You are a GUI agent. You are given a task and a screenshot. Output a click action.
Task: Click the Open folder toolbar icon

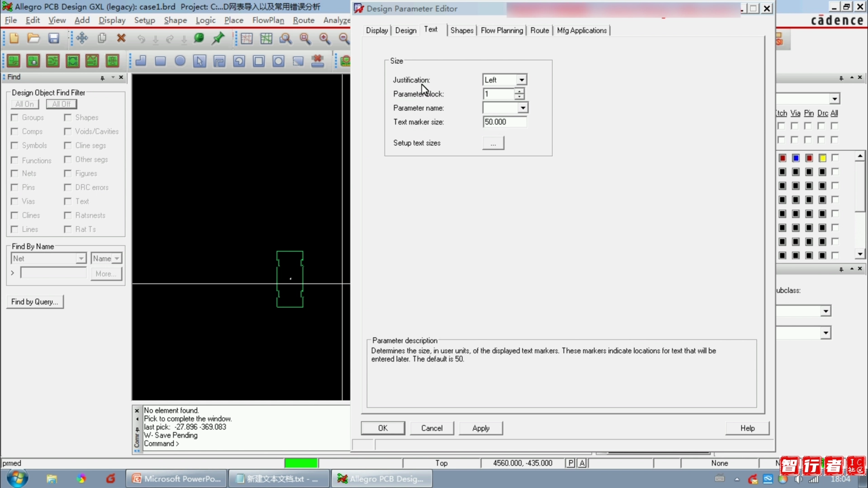[x=33, y=38]
